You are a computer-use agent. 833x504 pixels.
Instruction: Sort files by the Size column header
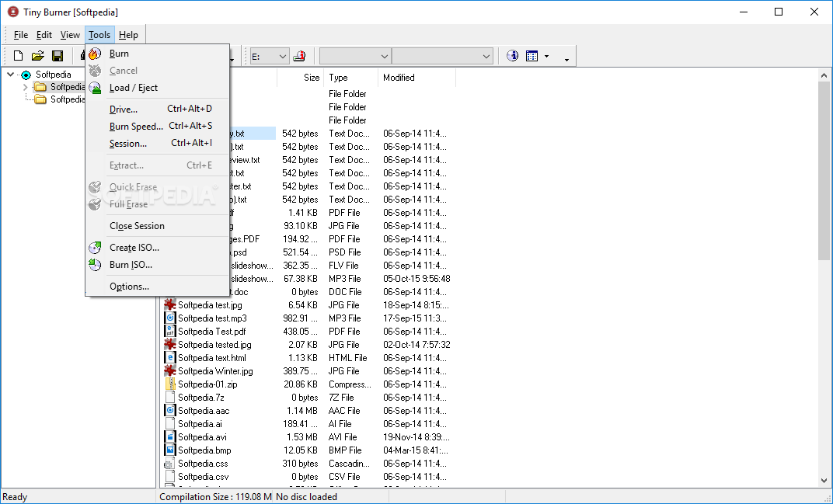coord(301,78)
